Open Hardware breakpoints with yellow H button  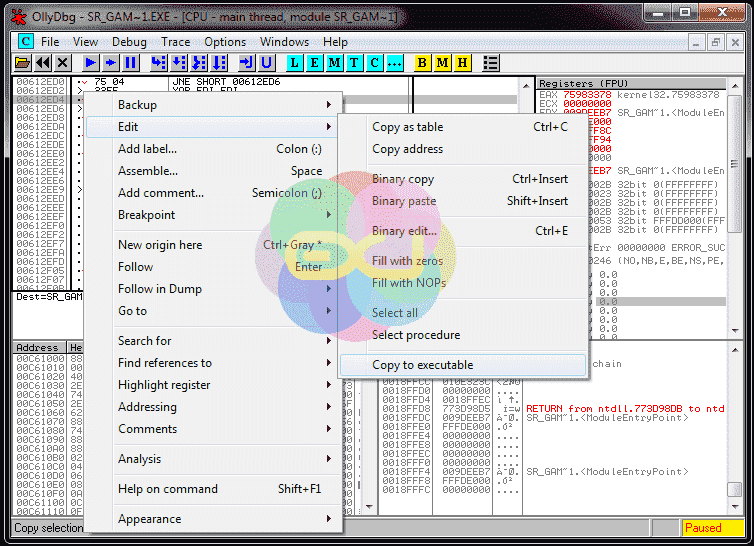463,63
